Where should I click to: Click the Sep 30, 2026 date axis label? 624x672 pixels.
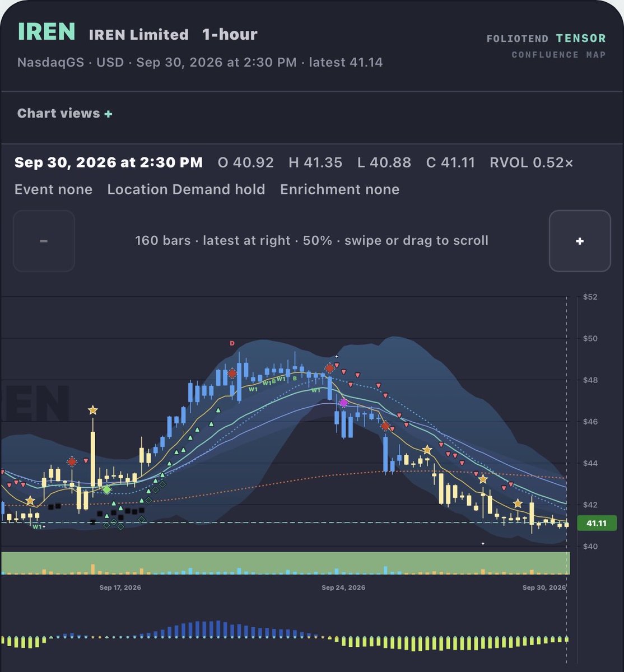point(544,587)
